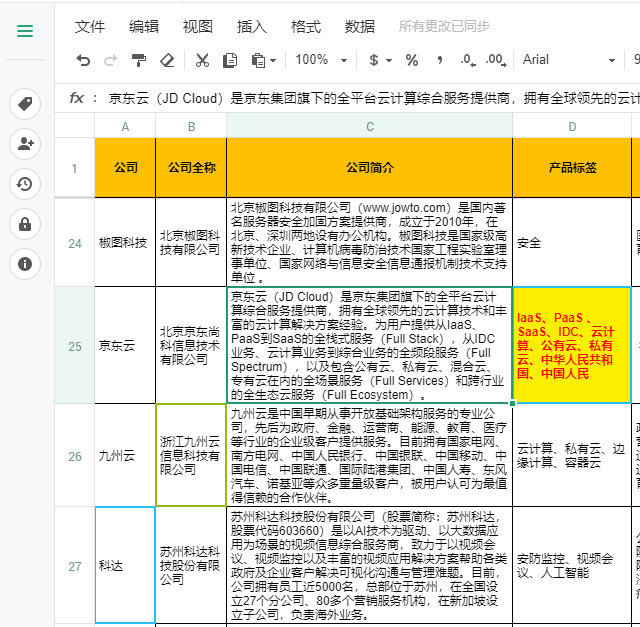Select row 1 header

pyautogui.click(x=75, y=168)
